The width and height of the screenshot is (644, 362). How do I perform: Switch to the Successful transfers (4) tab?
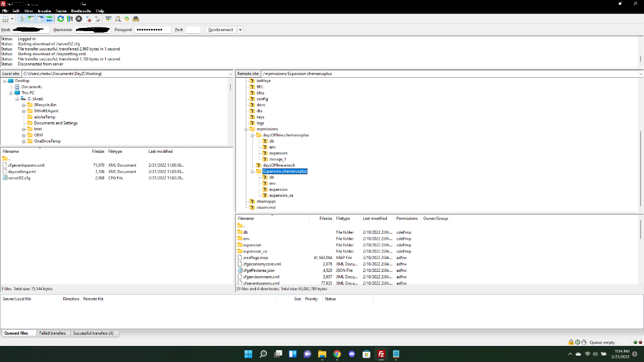tap(93, 333)
